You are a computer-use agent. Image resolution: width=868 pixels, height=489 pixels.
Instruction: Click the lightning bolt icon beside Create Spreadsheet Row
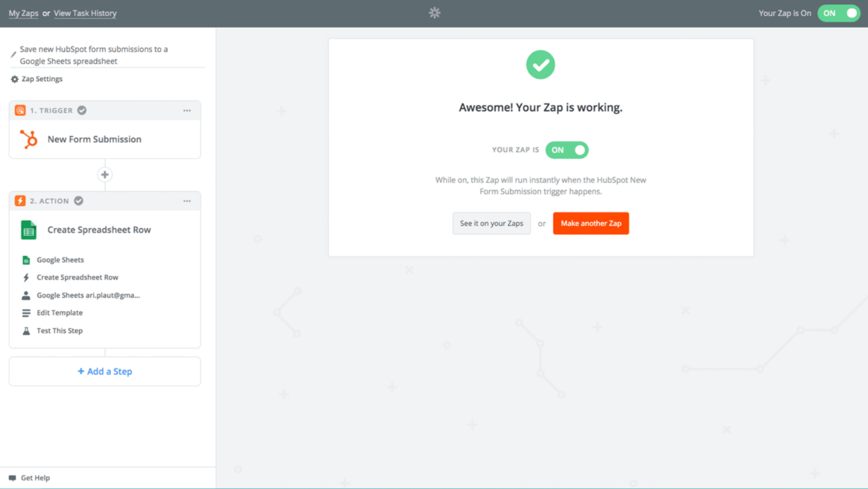[x=26, y=278]
